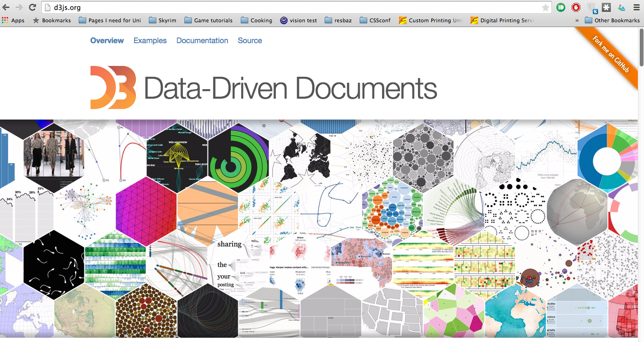This screenshot has height=342, width=644.
Task: Open the 'Pages I need for Uni' folder
Action: tap(110, 20)
